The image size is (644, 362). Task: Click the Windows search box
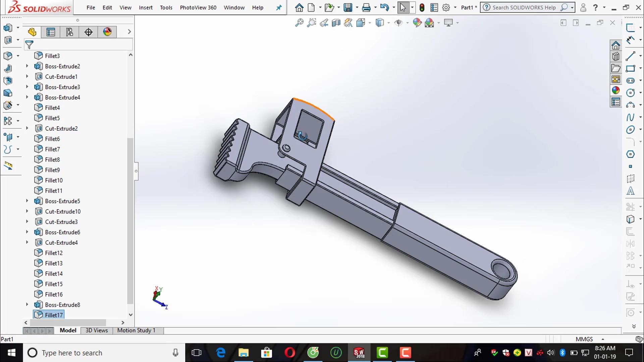tap(84, 353)
